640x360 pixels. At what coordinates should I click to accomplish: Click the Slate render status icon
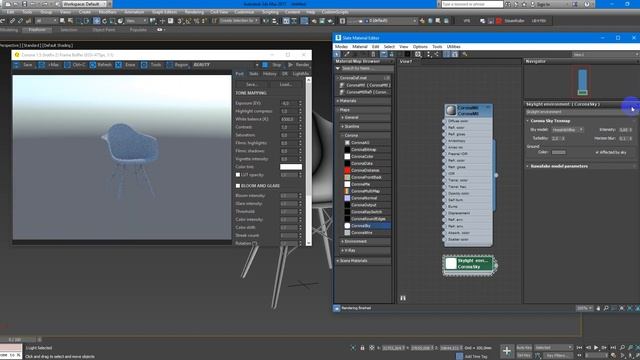coord(337,308)
